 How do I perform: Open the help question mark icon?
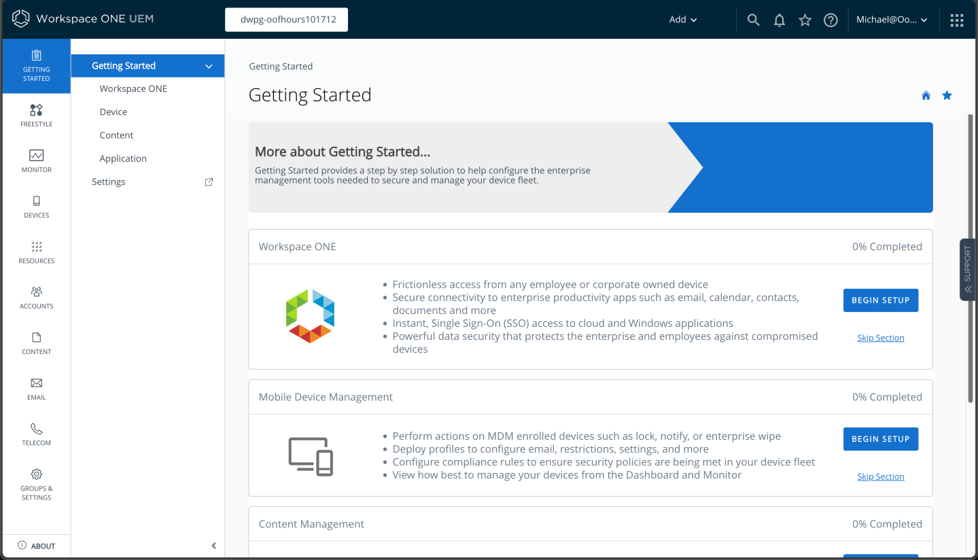coord(831,20)
